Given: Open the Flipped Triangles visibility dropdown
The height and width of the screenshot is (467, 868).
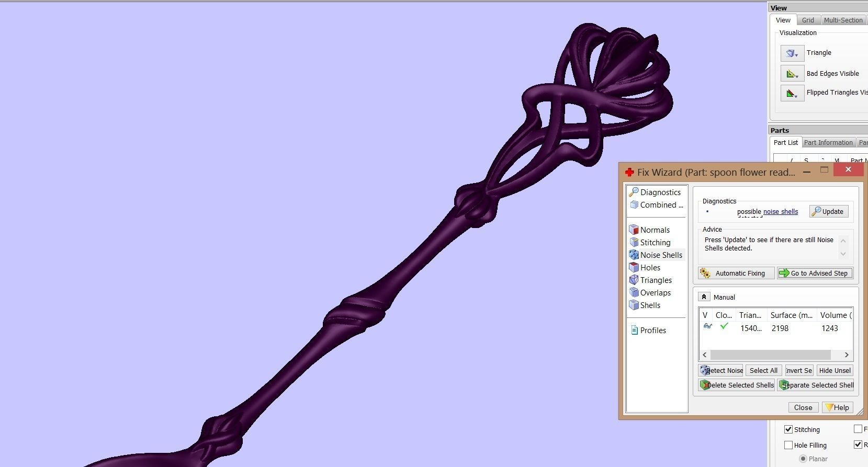Looking at the screenshot, I should pyautogui.click(x=792, y=93).
